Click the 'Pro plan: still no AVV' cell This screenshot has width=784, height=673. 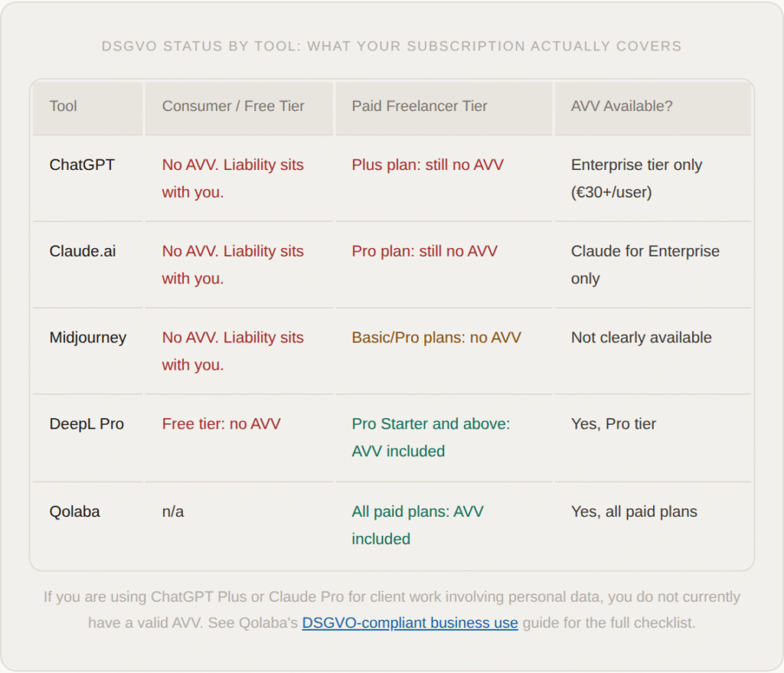pos(424,251)
